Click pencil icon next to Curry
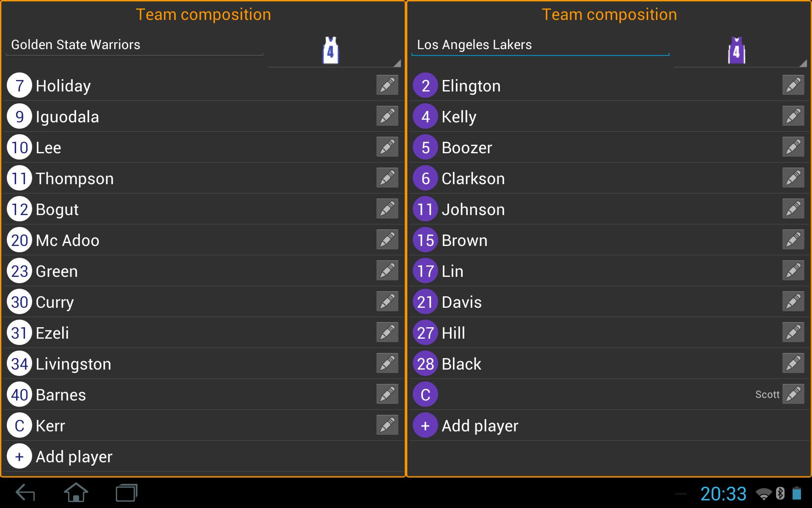Image resolution: width=812 pixels, height=508 pixels. pyautogui.click(x=387, y=302)
